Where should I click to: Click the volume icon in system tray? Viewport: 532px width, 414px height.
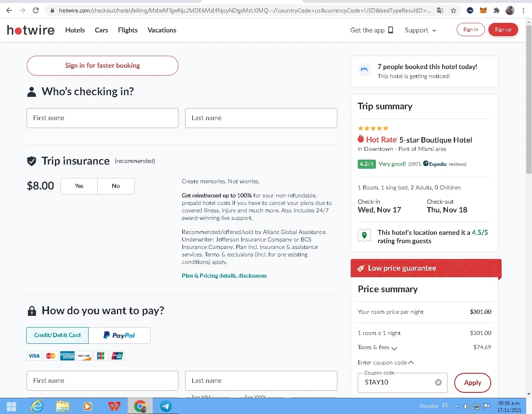pyautogui.click(x=466, y=407)
